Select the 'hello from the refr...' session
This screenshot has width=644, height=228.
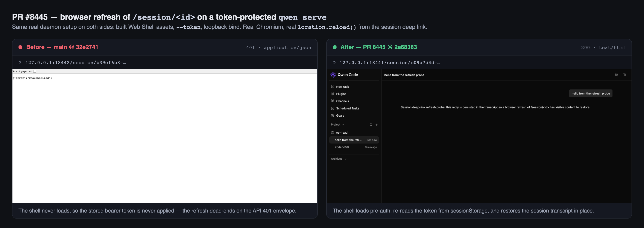click(354, 140)
